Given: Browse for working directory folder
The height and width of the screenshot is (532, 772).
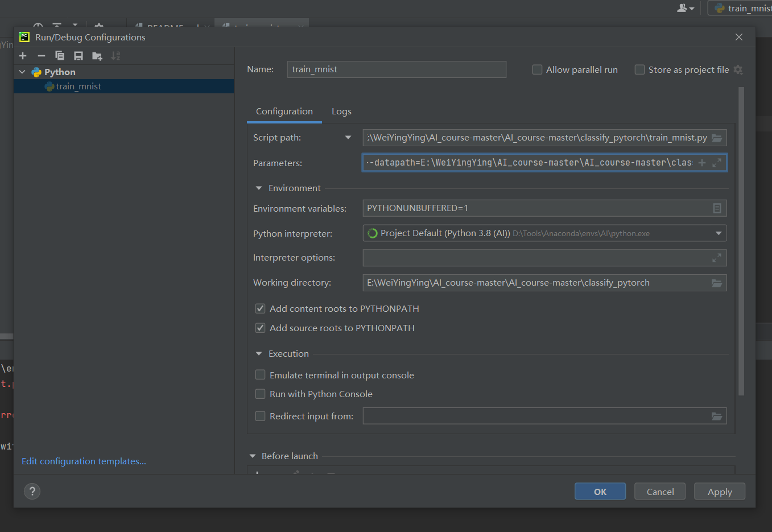Looking at the screenshot, I should click(x=717, y=283).
